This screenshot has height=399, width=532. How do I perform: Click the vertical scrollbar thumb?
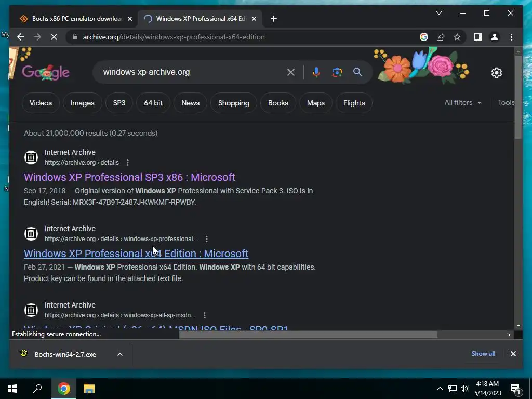click(x=518, y=97)
